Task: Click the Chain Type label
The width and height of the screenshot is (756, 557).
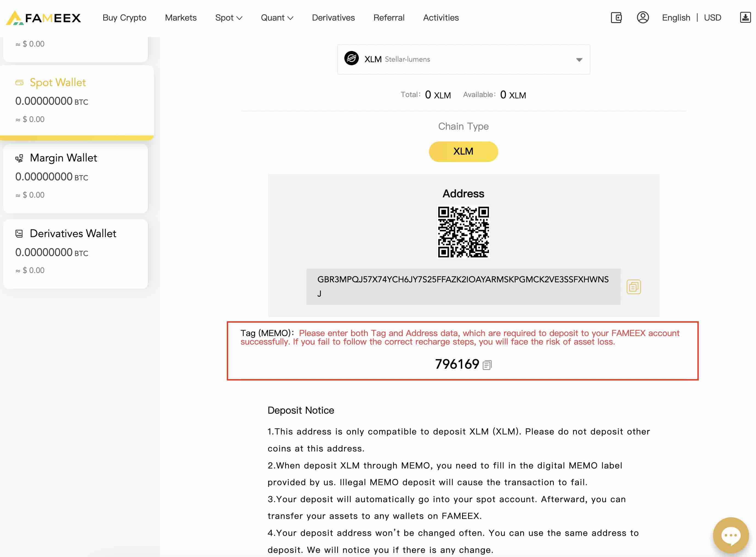Action: tap(463, 126)
